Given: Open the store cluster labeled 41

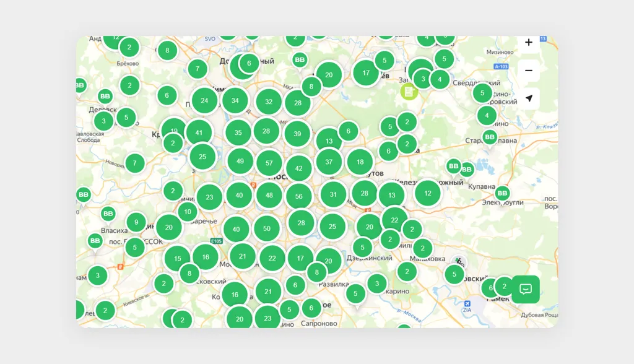Looking at the screenshot, I should point(199,132).
